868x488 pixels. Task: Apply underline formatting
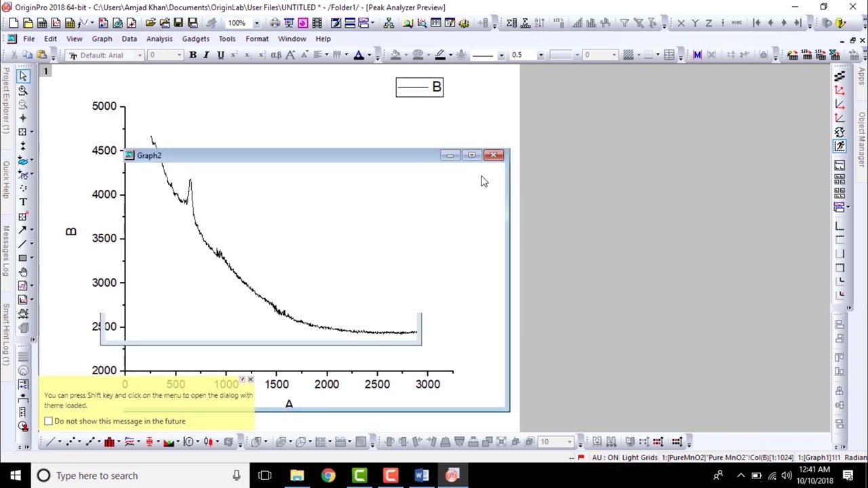pyautogui.click(x=220, y=55)
